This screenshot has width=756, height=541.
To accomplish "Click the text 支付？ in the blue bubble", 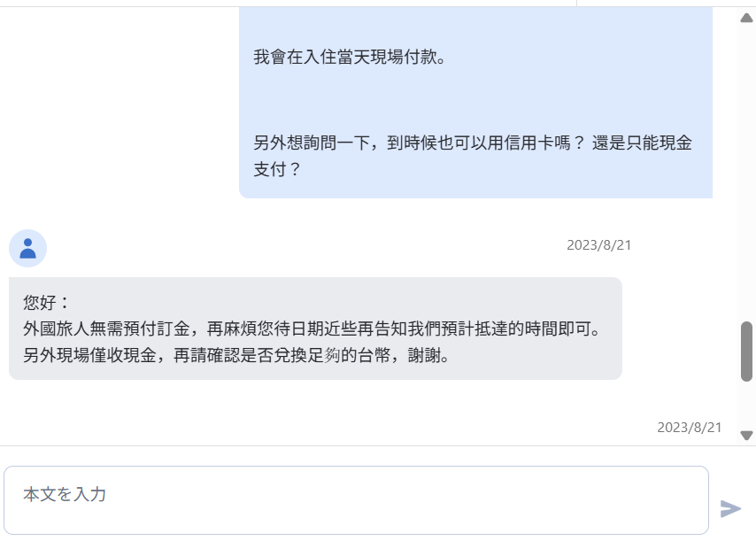I will click(x=277, y=169).
